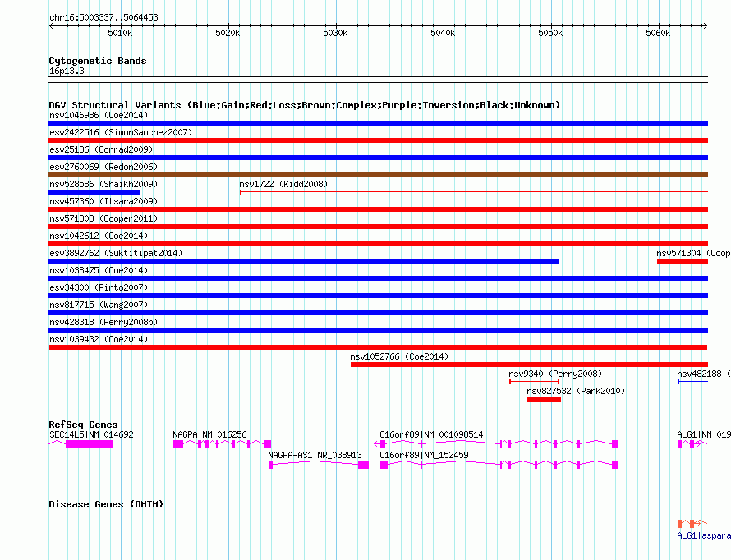Click the nsv1052766 (Coe2014) red bar
731x560 pixels.
pos(529,365)
